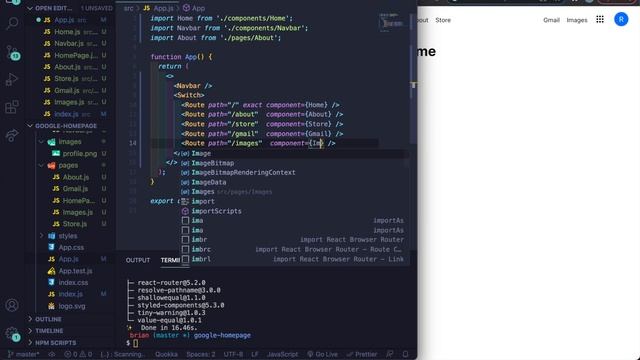Click the App.js breadcrumb
The image size is (640, 360).
[x=159, y=8]
